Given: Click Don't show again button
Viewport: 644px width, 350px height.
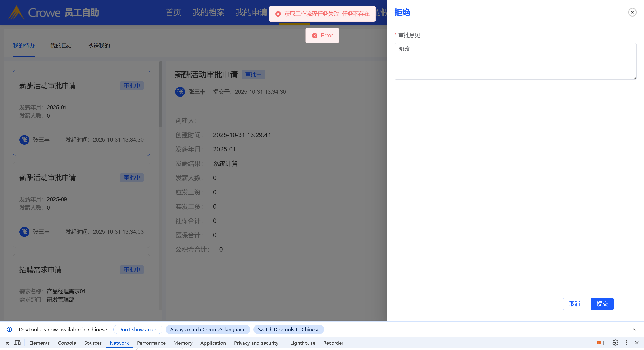Looking at the screenshot, I should click(138, 329).
